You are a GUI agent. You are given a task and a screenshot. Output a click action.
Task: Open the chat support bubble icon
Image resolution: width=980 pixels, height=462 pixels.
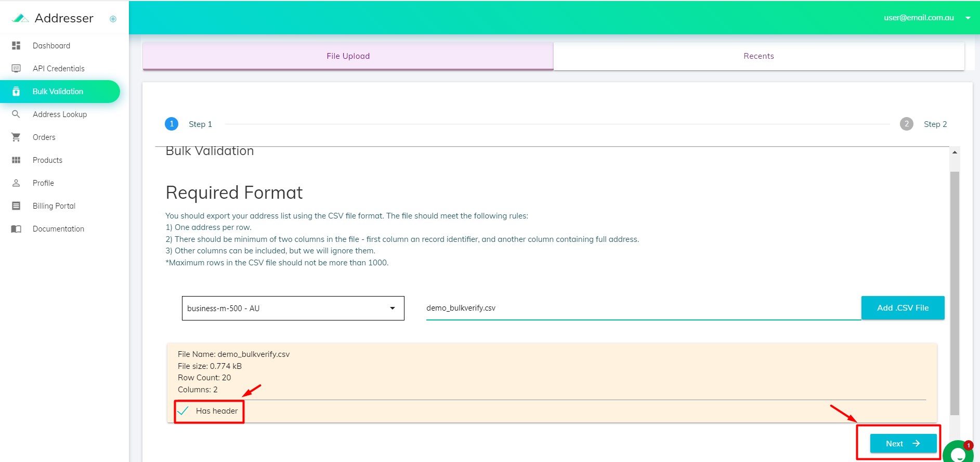(x=958, y=453)
